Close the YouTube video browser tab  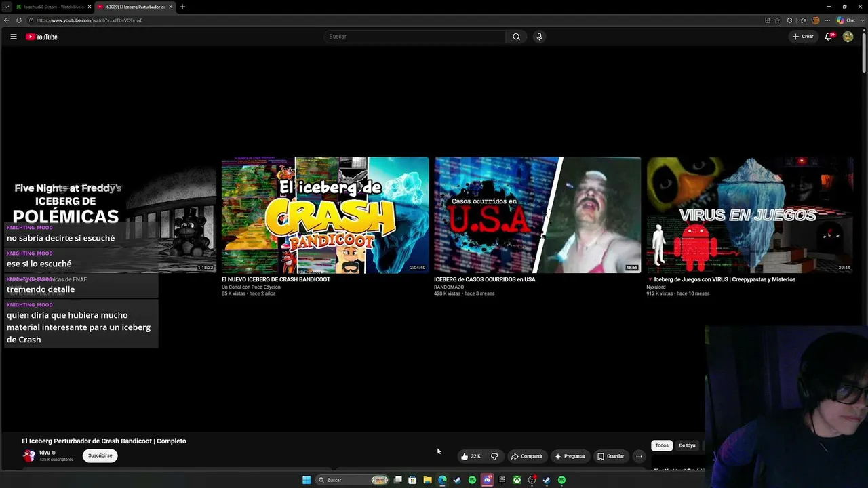(x=170, y=7)
